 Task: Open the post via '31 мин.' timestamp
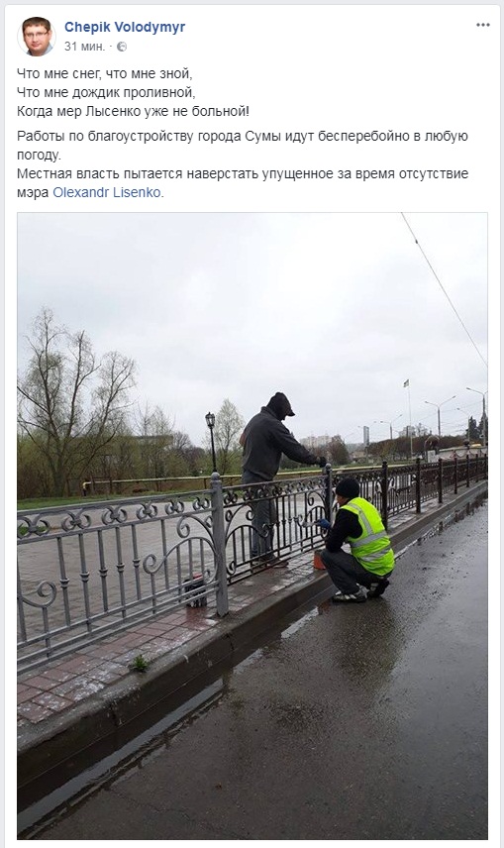coord(84,47)
